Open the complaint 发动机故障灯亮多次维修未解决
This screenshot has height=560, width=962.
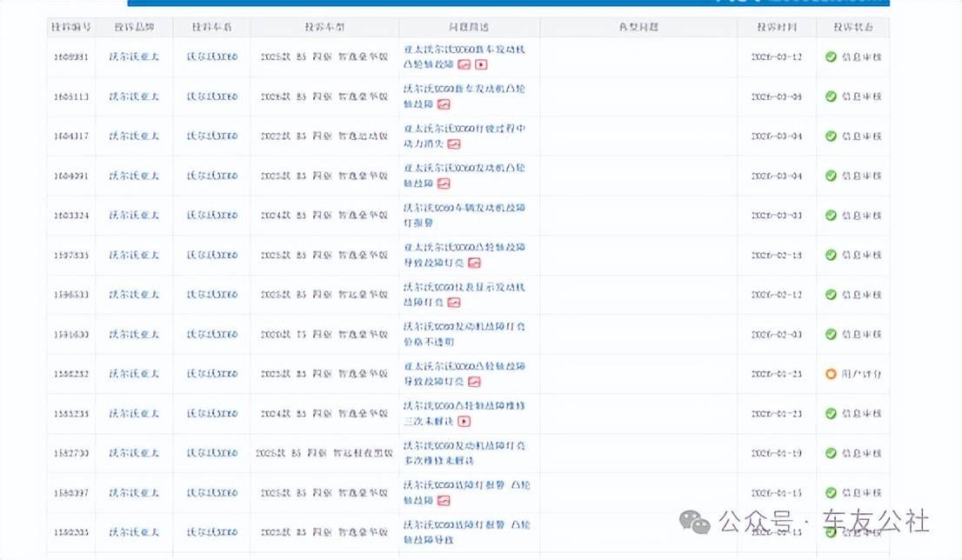(x=464, y=453)
